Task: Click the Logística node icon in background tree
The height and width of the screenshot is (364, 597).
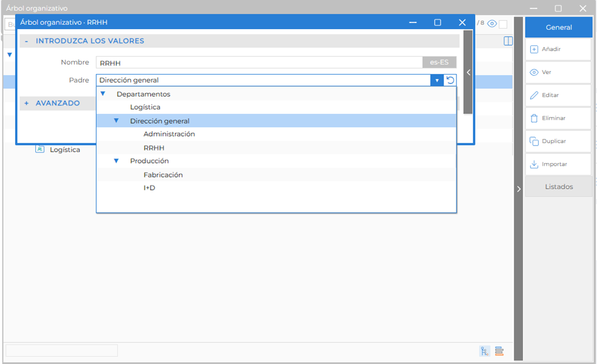Action: (x=40, y=149)
